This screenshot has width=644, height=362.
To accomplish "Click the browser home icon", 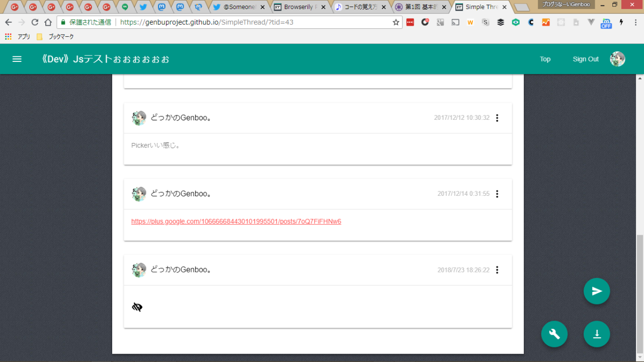I will click(x=48, y=22).
